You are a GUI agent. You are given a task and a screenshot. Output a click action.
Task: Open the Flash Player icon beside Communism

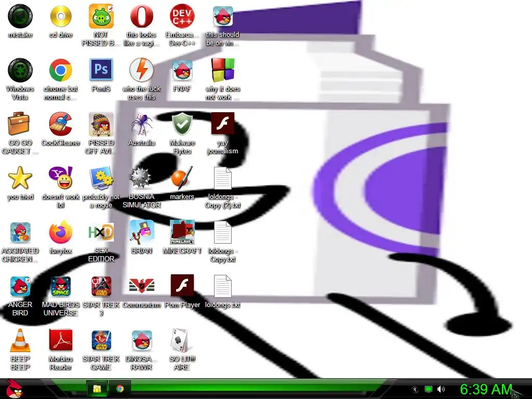point(182,286)
